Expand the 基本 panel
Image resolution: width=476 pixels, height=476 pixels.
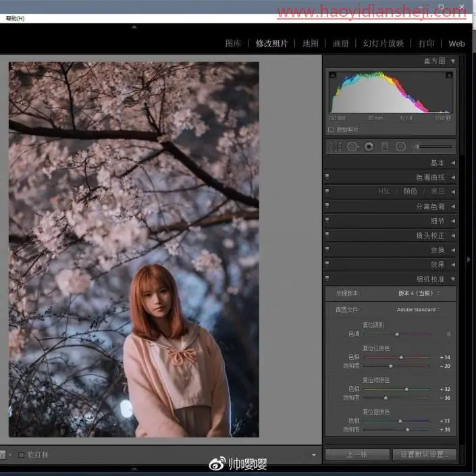pyautogui.click(x=453, y=163)
